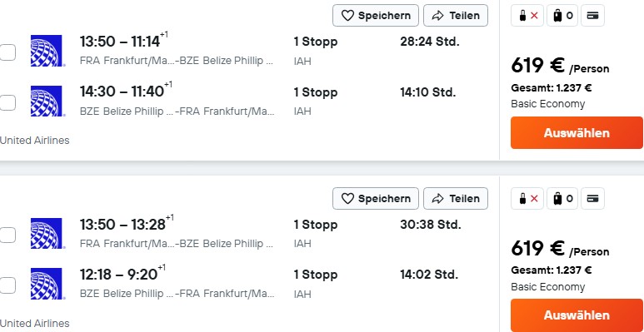Click credit card payment icon in first offer
This screenshot has height=332, width=644.
coord(592,16)
